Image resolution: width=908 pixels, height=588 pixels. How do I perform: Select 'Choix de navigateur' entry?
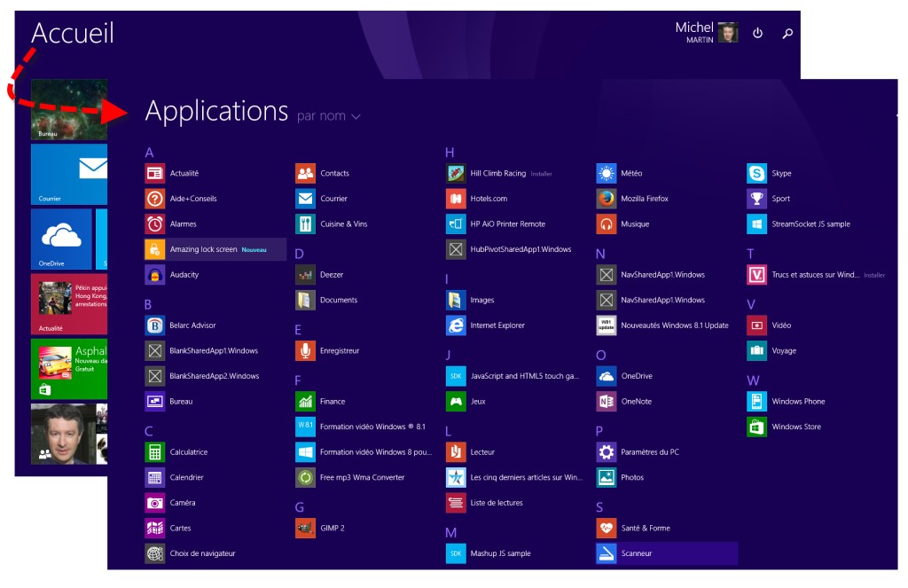pyautogui.click(x=190, y=553)
